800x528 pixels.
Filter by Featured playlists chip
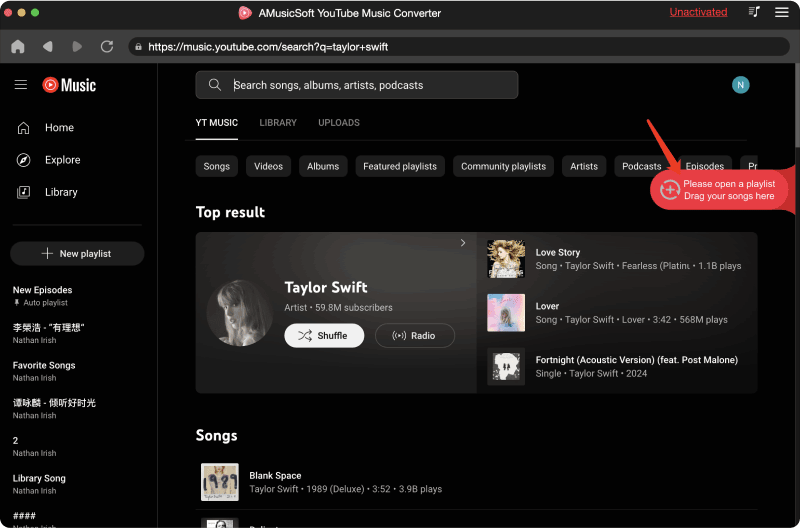(x=400, y=166)
